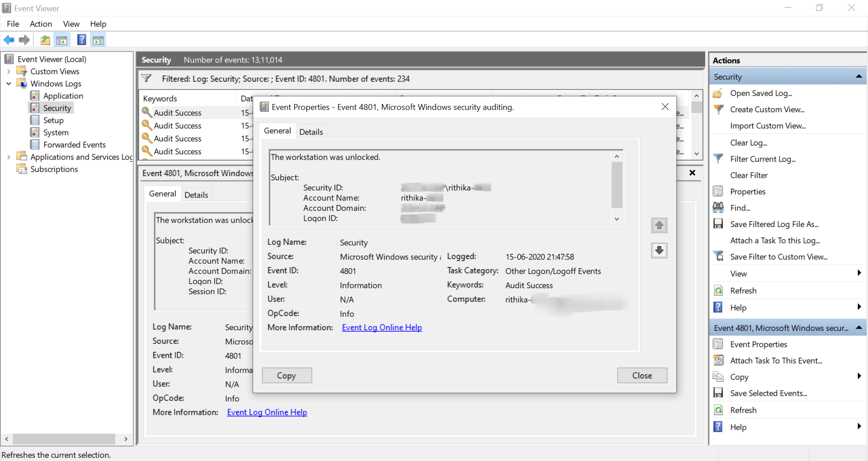This screenshot has height=461, width=868.
Task: Click the event description vertical scrollbar thumb in dialog
Action: (617, 185)
